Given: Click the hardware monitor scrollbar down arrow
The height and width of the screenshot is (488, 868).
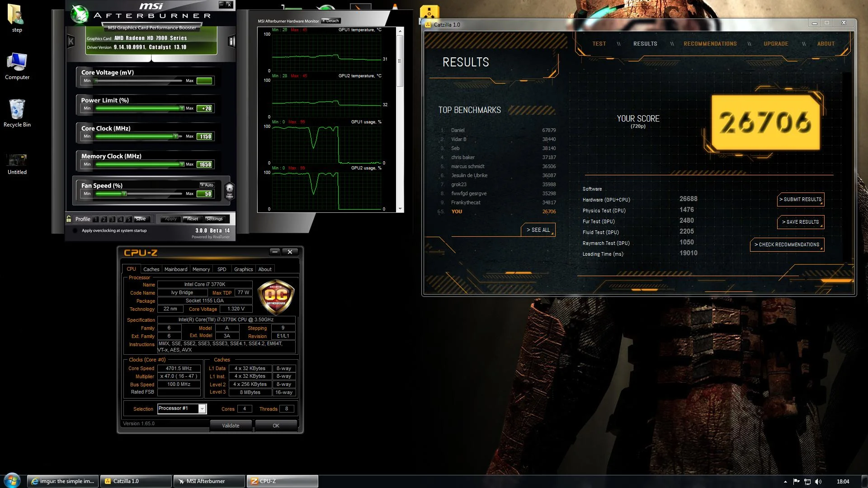Looking at the screenshot, I should point(400,209).
